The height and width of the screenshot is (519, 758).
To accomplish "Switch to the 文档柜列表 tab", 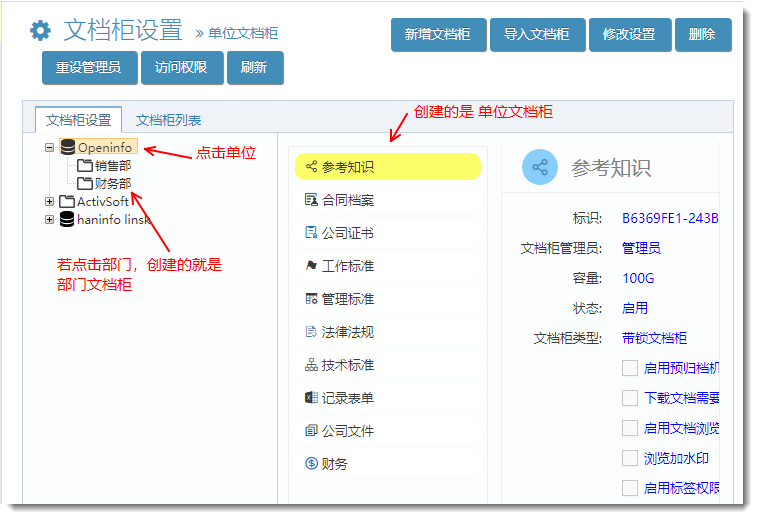I will point(168,120).
